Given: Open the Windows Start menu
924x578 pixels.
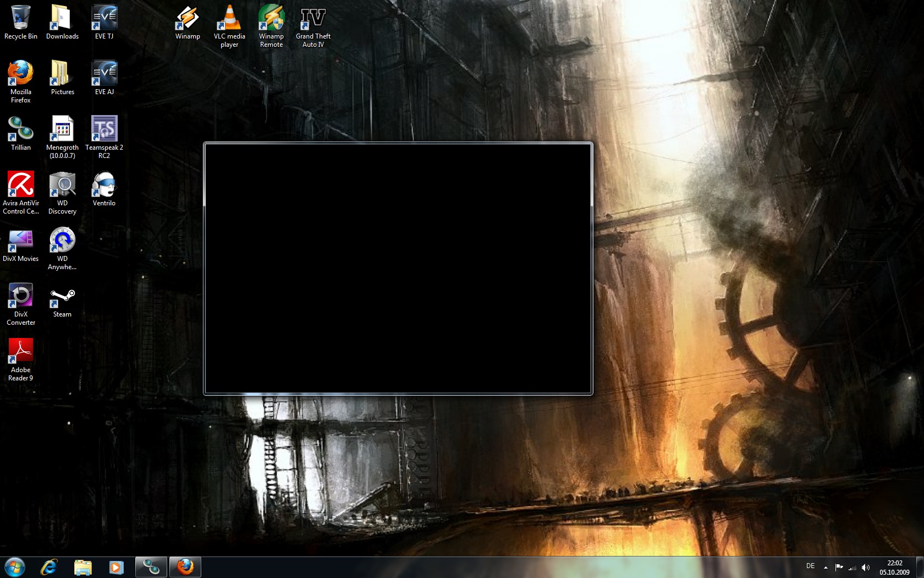Looking at the screenshot, I should [15, 567].
